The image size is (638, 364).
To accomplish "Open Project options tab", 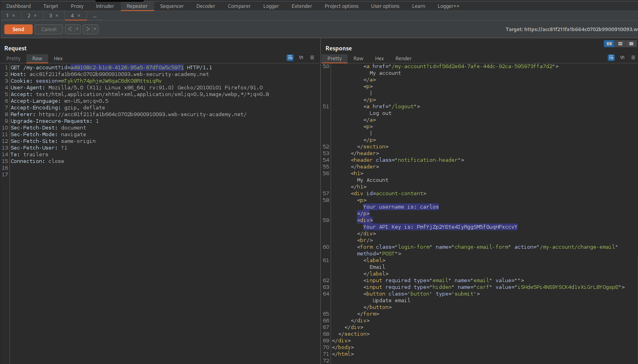I will [x=342, y=6].
